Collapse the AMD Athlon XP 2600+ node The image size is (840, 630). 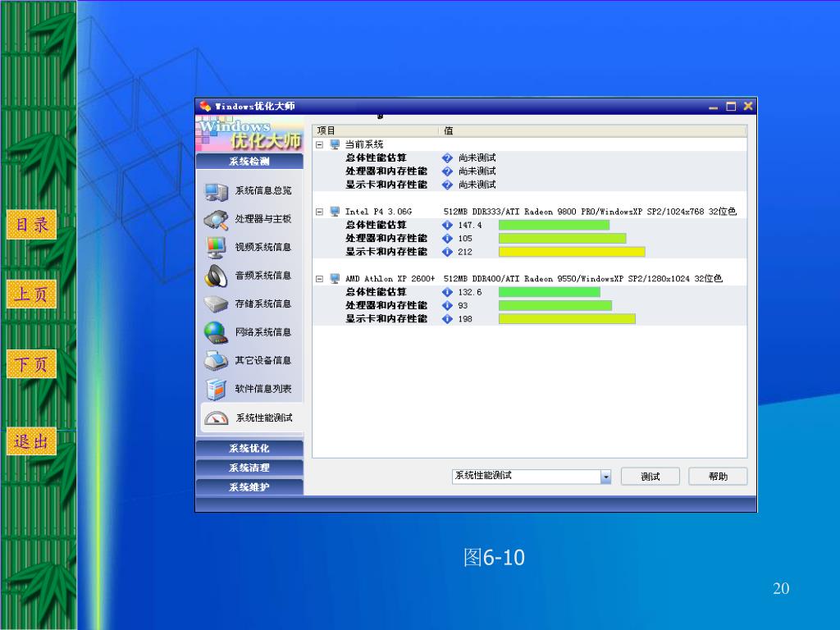(x=319, y=279)
